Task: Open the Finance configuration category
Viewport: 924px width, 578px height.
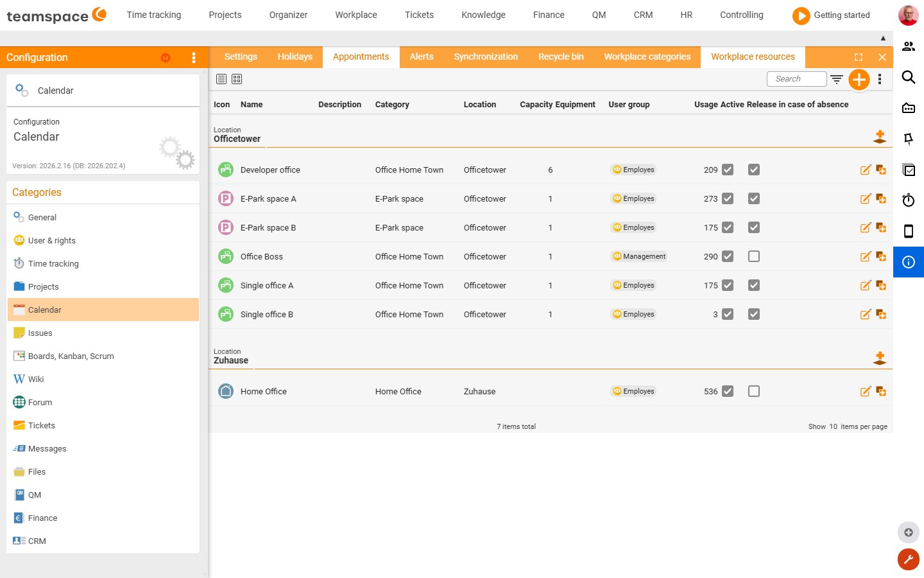Action: point(103,518)
